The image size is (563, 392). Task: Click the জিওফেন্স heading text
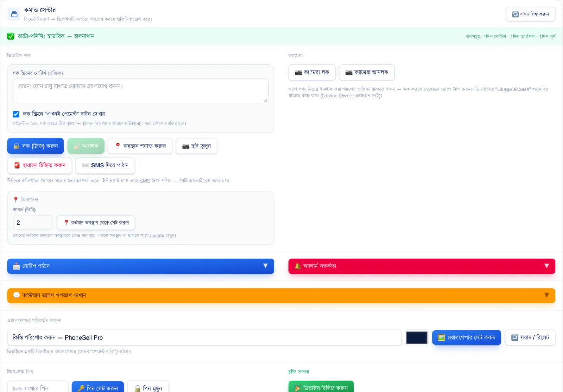point(30,200)
